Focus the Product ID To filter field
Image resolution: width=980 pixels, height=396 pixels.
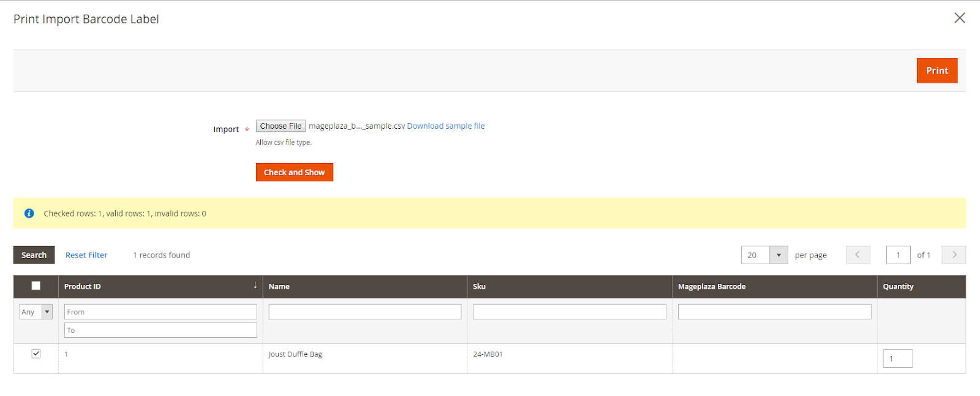160,330
